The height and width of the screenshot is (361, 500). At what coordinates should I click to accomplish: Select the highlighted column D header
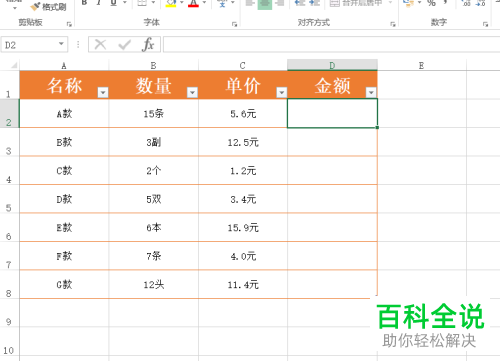click(x=332, y=65)
